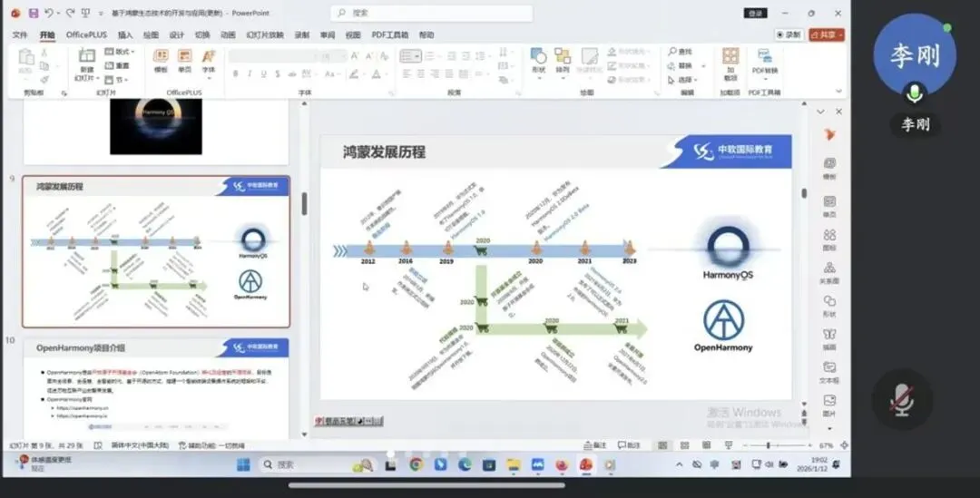Apply italic with the I icon
The height and width of the screenshot is (498, 980).
click(x=250, y=74)
